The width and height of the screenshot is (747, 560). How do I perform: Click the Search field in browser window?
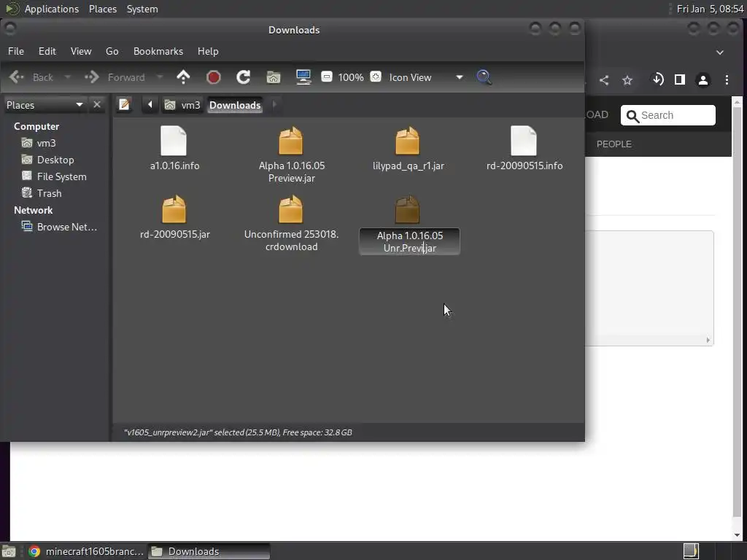tap(668, 115)
